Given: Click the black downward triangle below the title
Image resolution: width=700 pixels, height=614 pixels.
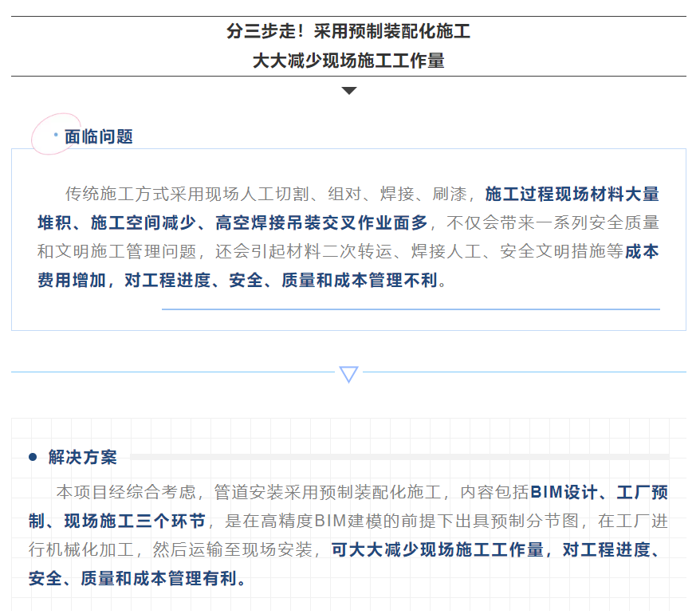Looking at the screenshot, I should [349, 91].
